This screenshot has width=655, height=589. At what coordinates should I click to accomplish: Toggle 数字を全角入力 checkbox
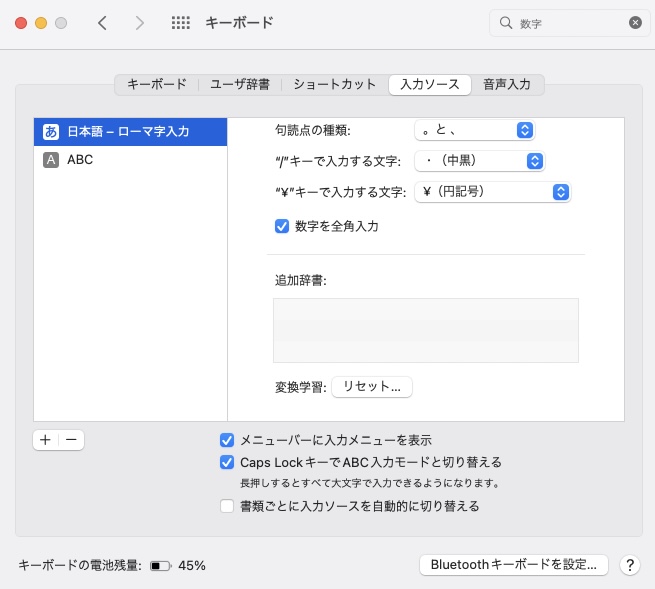coord(282,226)
